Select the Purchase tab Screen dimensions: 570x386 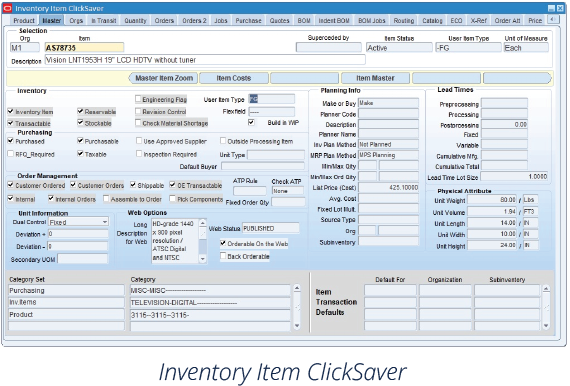pos(248,21)
